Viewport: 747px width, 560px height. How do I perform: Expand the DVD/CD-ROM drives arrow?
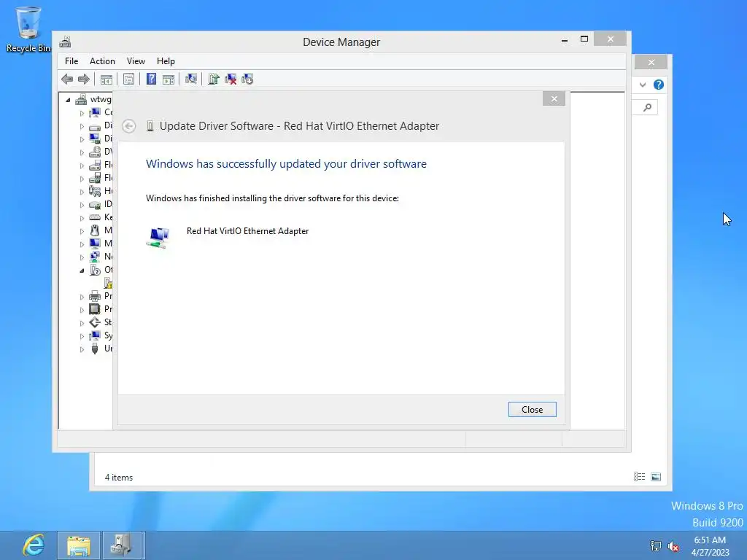point(82,153)
